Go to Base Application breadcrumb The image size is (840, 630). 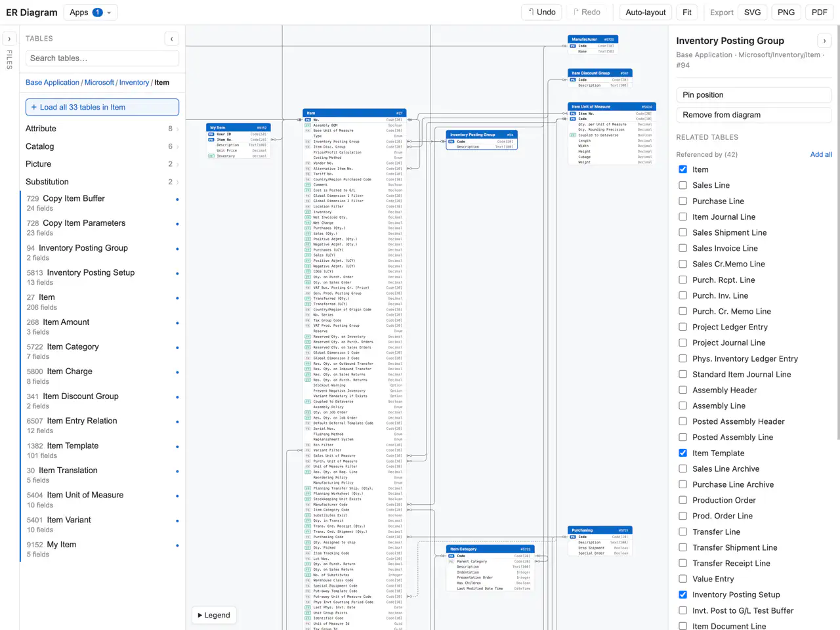coord(52,82)
